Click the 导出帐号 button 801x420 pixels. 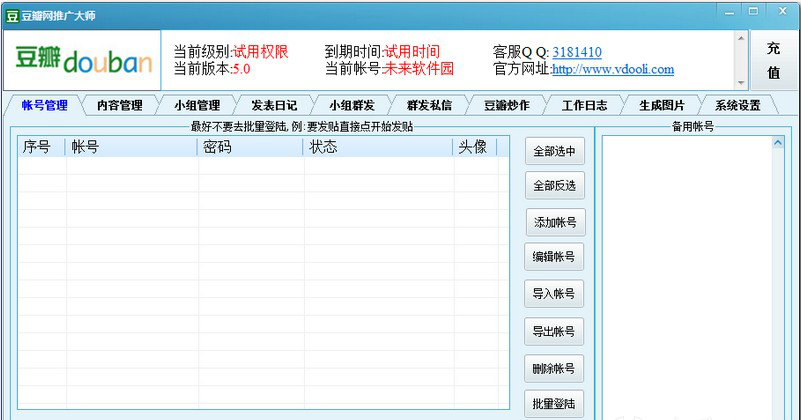[x=554, y=332]
